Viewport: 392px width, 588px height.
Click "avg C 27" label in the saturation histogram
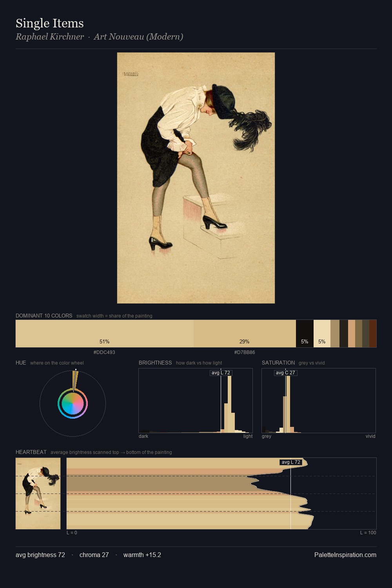point(285,373)
